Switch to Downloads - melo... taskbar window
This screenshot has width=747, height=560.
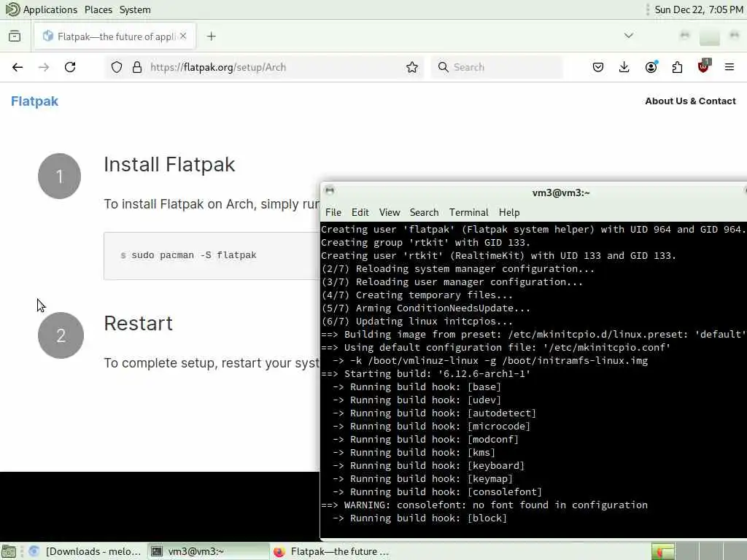click(x=85, y=551)
